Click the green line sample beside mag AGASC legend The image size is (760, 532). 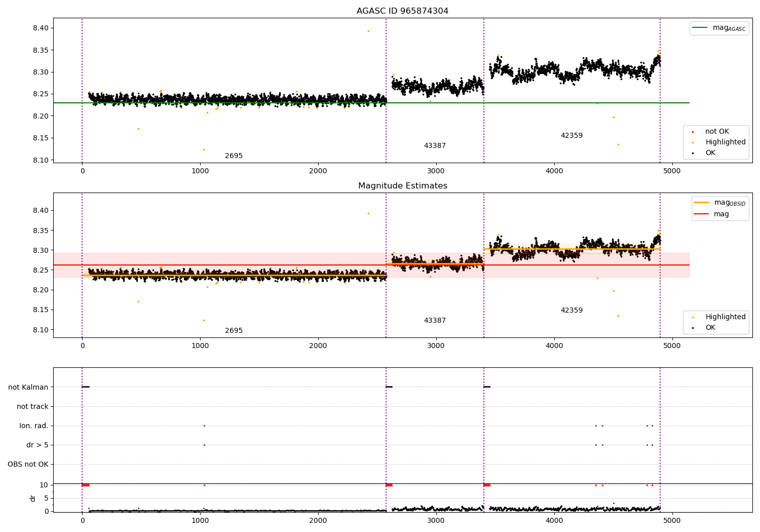[x=699, y=28]
